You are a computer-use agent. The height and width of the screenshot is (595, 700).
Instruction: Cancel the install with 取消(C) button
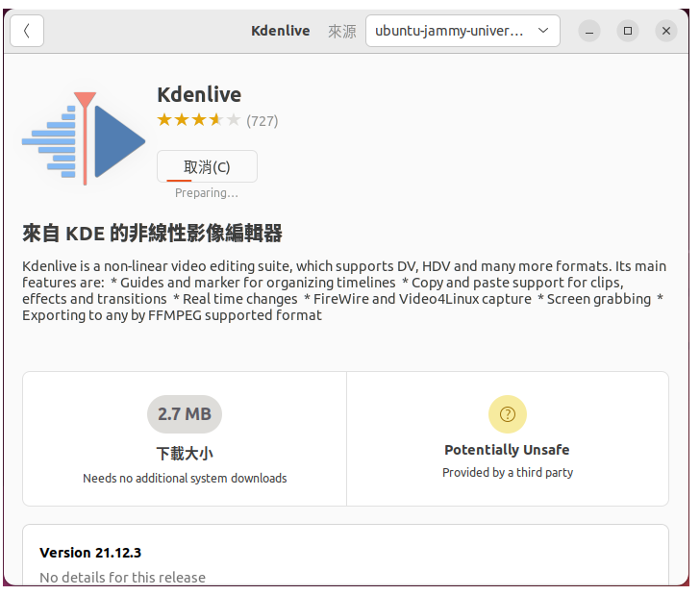pos(207,166)
